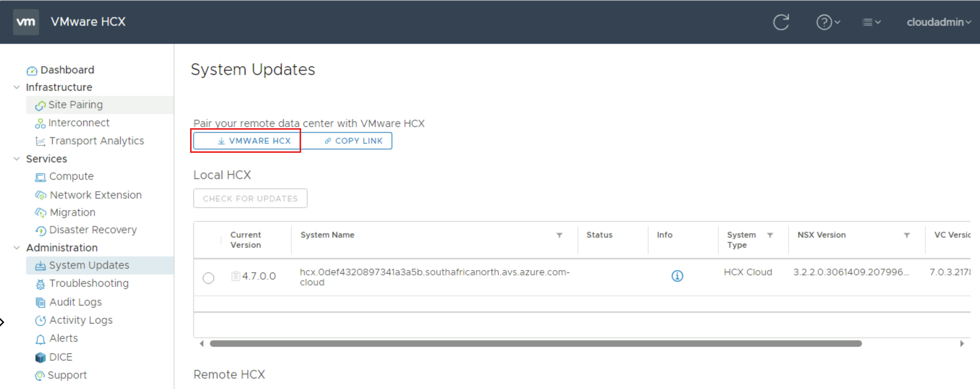Viewport: 980px width, 389px height.
Task: Open the Audit Logs page
Action: point(75,302)
